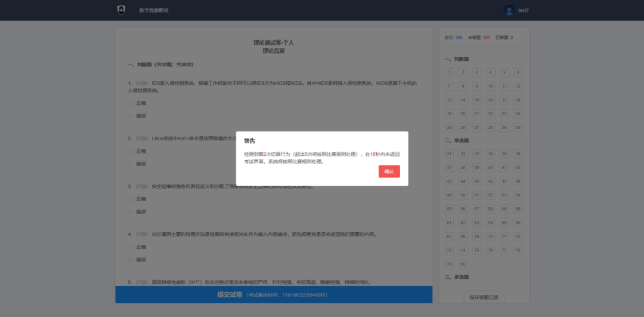Open the test7 username menu

[524, 10]
